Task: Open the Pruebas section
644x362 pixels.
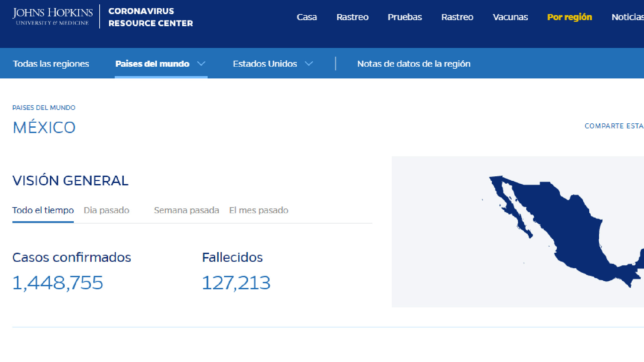Action: [405, 17]
